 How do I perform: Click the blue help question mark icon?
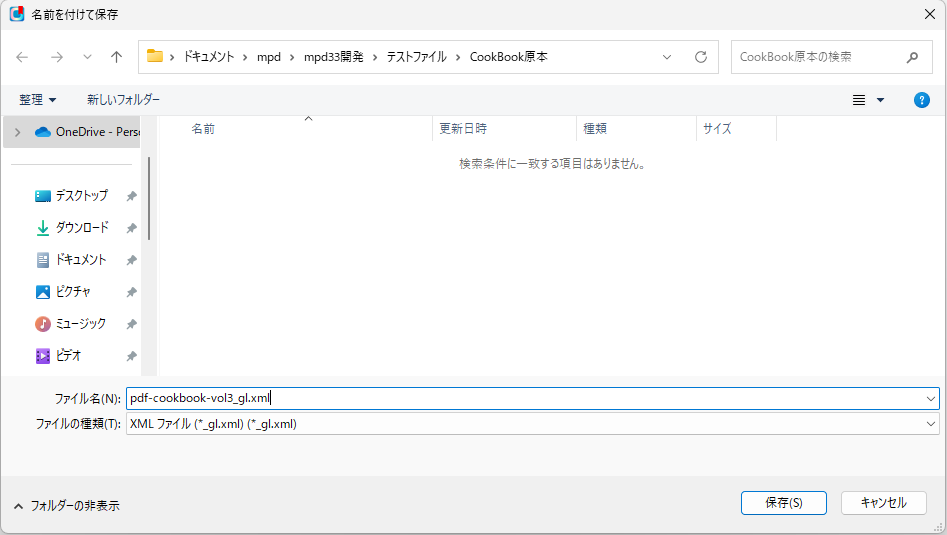coord(922,100)
